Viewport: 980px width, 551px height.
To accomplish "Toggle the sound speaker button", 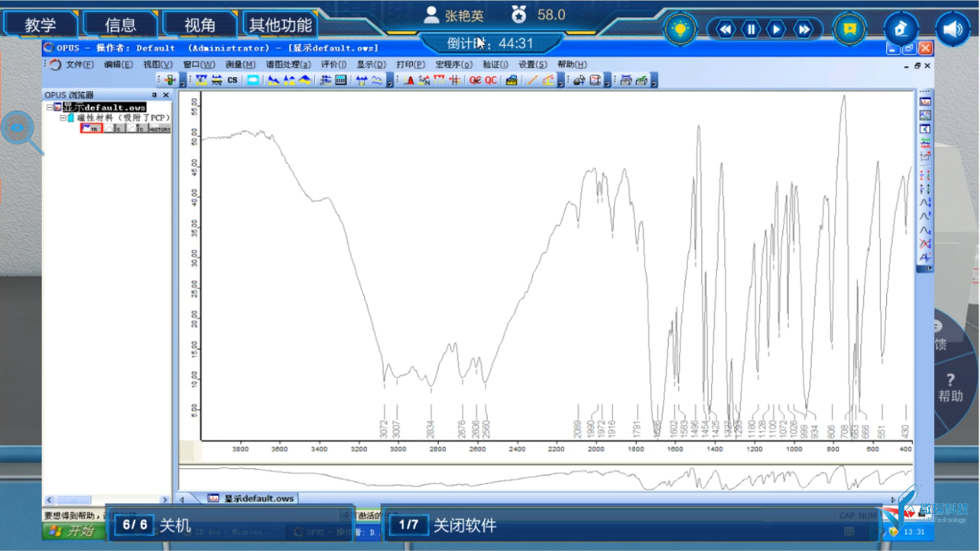I will click(x=952, y=29).
